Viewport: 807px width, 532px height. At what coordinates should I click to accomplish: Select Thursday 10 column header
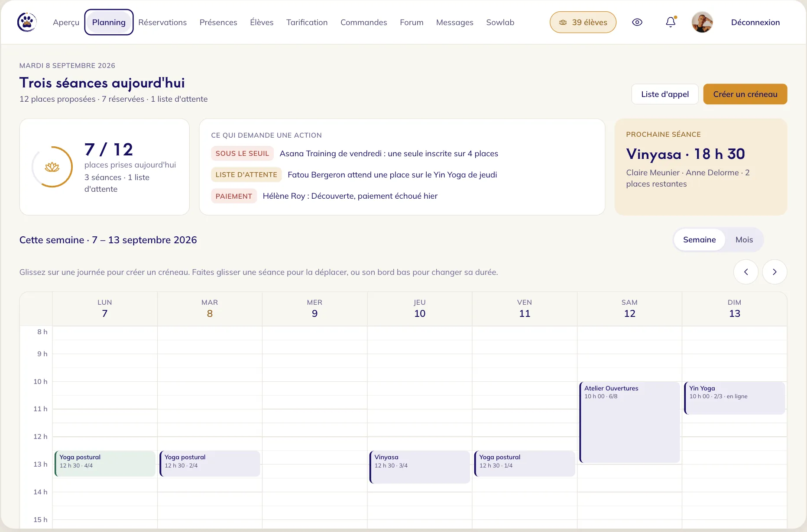point(420,308)
